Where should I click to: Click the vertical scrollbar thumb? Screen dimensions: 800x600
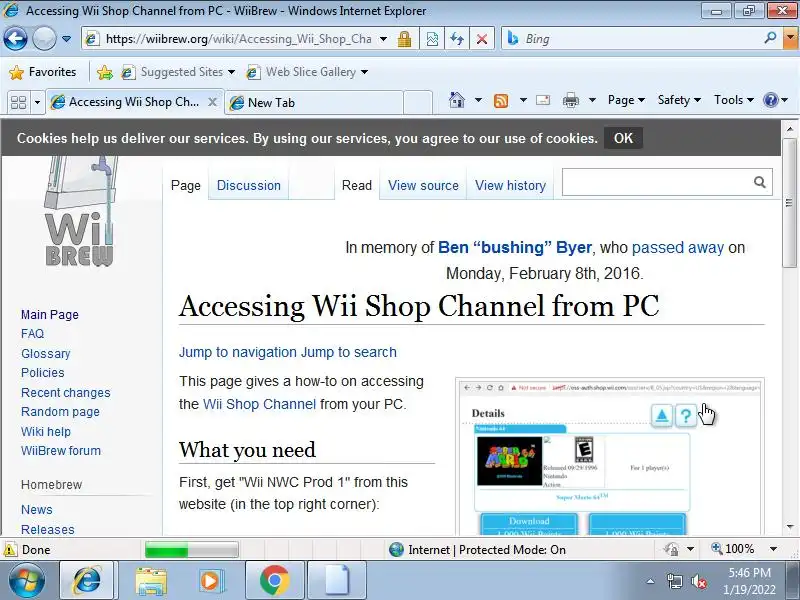click(x=789, y=203)
